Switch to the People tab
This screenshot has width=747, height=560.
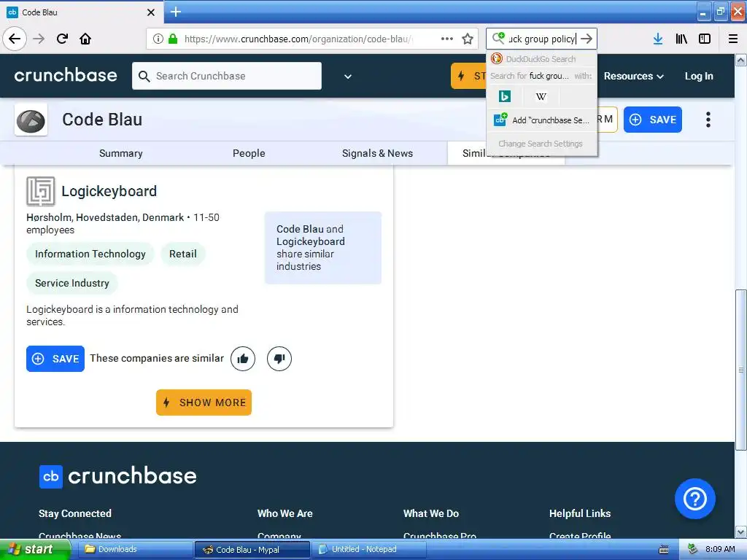[249, 153]
